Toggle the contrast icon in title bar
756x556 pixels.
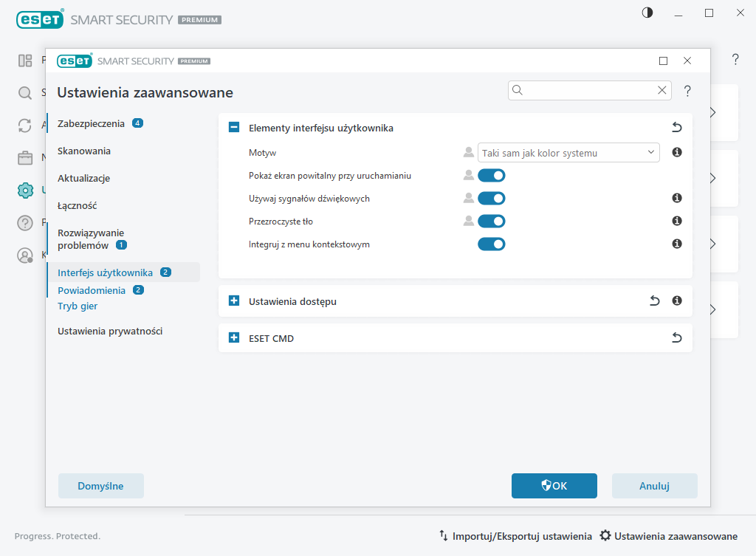coord(647,13)
